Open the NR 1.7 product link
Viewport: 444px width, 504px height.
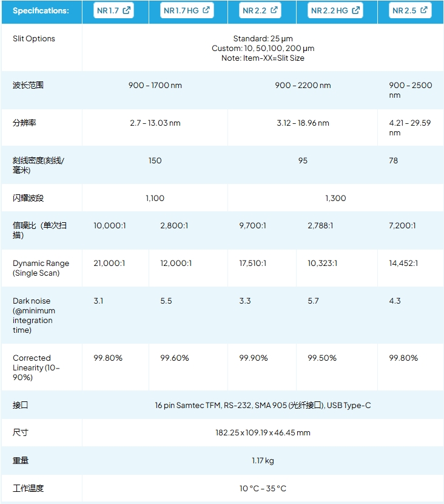tap(109, 10)
